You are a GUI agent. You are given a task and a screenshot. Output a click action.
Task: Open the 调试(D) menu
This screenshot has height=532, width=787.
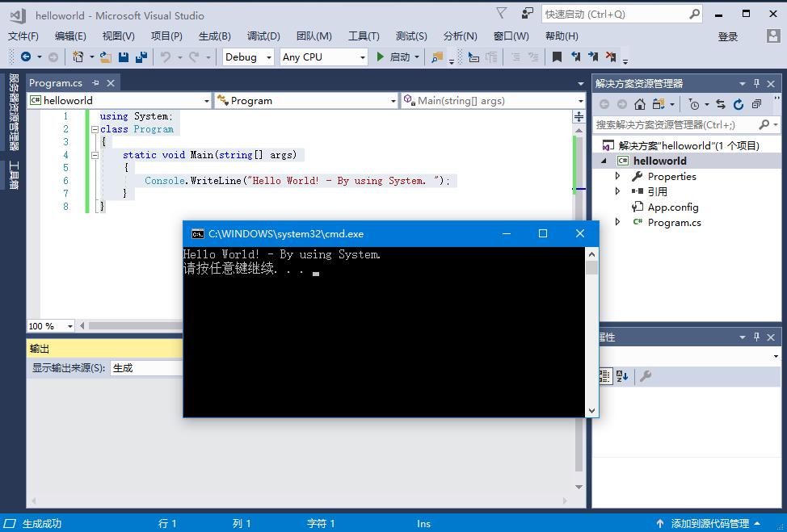[263, 36]
